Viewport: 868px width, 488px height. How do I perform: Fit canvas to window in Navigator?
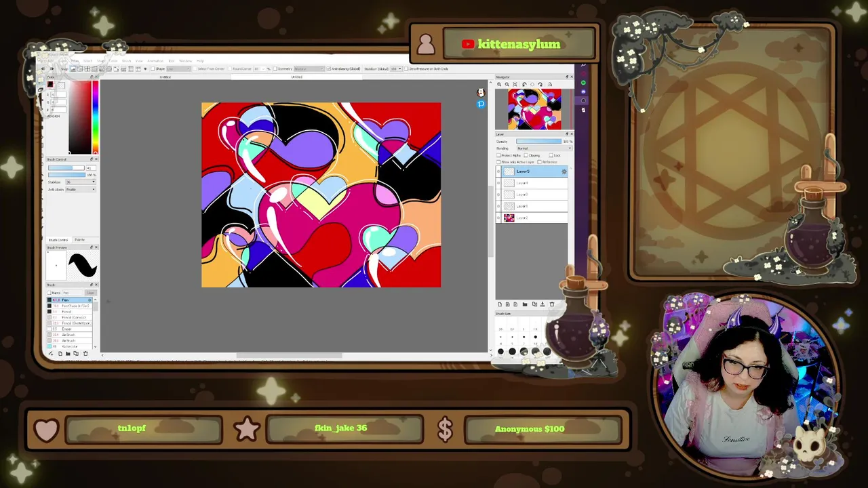[x=515, y=84]
